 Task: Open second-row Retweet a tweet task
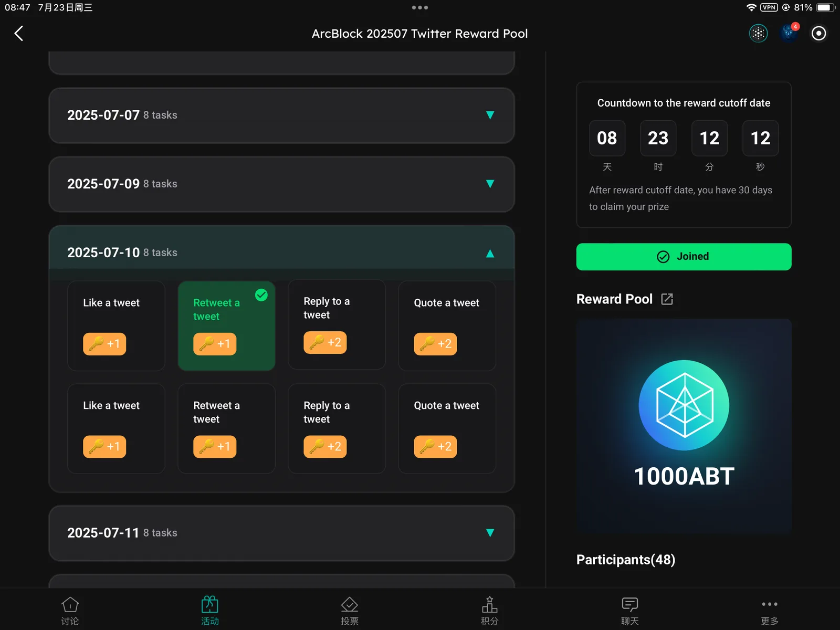click(226, 428)
